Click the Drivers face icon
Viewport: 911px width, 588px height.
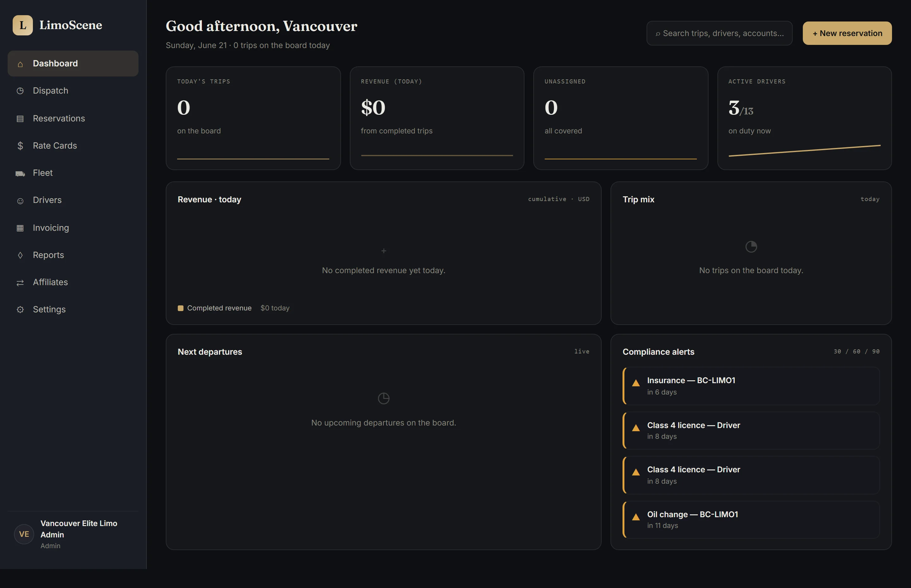tap(20, 201)
